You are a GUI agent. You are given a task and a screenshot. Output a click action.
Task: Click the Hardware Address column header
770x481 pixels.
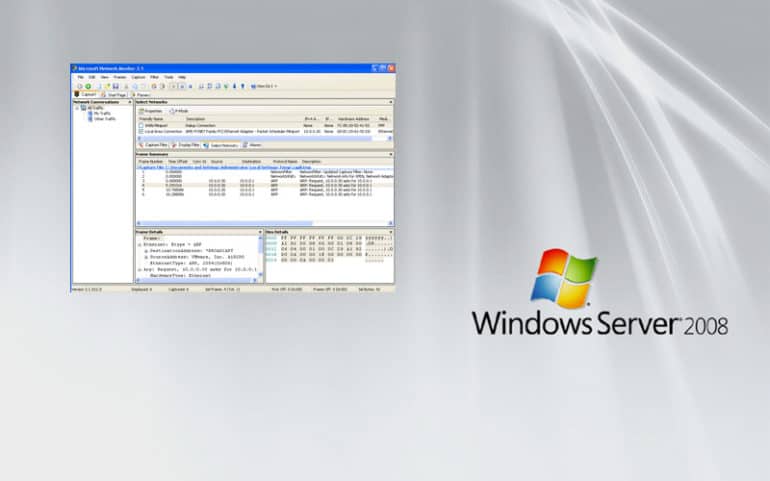(x=354, y=119)
